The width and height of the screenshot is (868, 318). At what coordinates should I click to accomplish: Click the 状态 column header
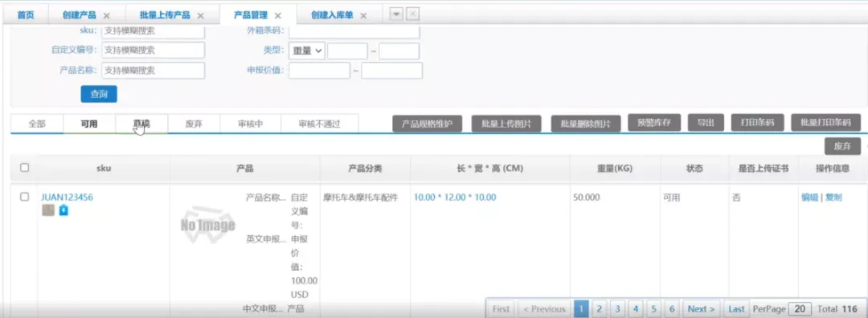click(x=694, y=168)
